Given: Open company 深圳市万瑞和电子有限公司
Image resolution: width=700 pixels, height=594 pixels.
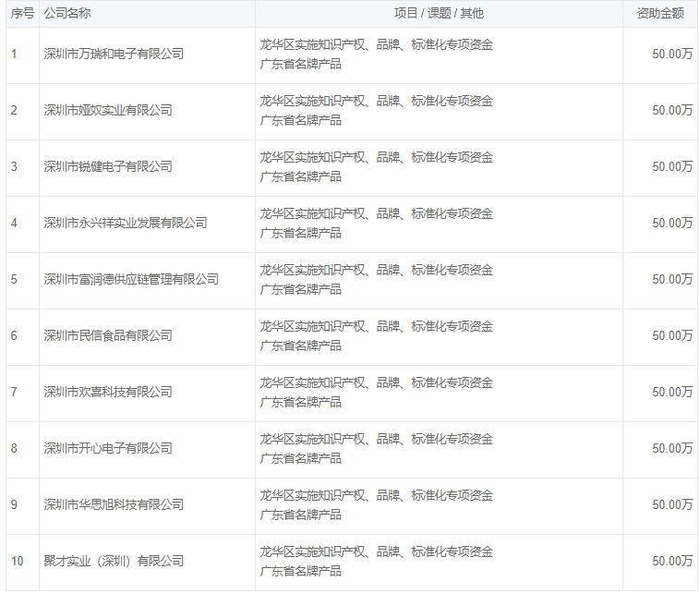Looking at the screenshot, I should (114, 55).
